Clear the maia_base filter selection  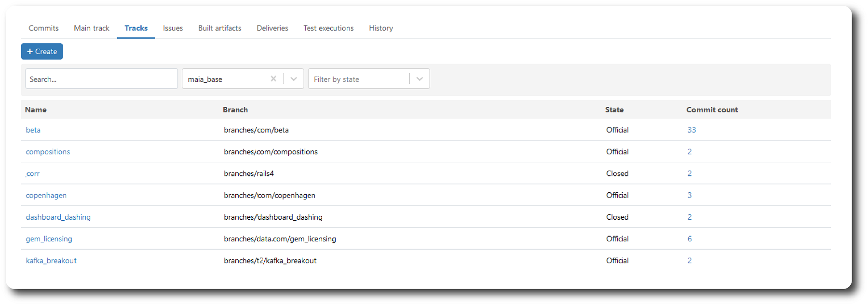pos(273,79)
